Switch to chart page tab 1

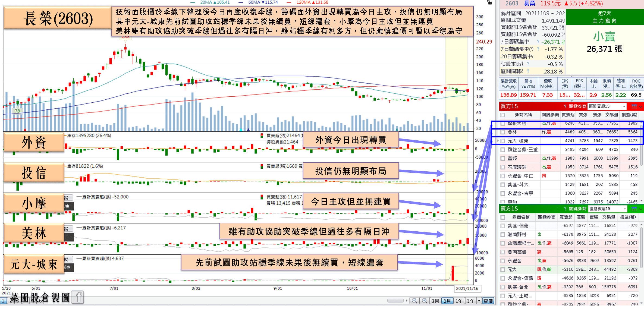click(3, 301)
